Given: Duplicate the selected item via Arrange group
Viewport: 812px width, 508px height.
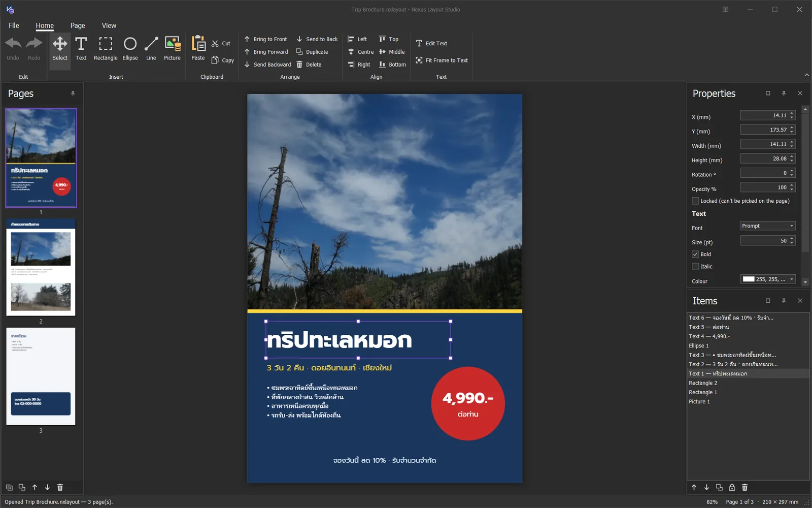Looking at the screenshot, I should 312,52.
